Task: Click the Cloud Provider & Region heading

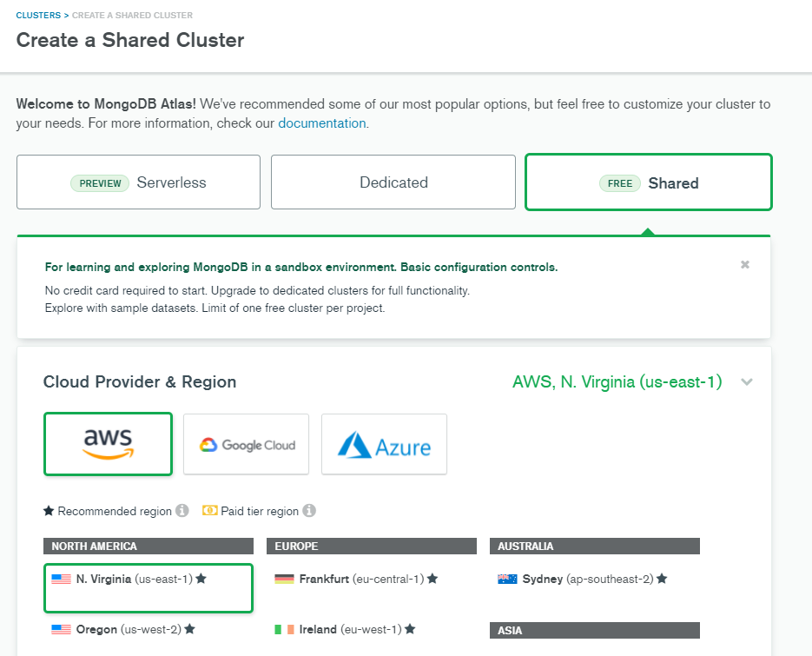Action: (140, 382)
